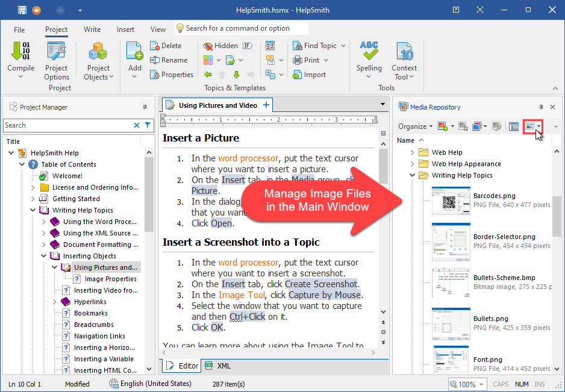Switch to the Editor tab
Viewport: 565px width, 392px height.
(x=183, y=366)
